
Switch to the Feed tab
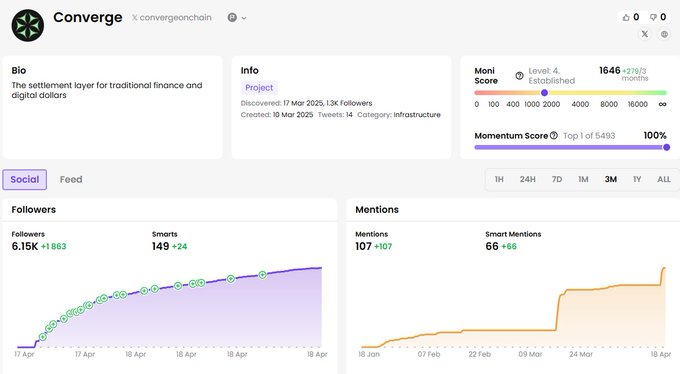[x=71, y=179]
